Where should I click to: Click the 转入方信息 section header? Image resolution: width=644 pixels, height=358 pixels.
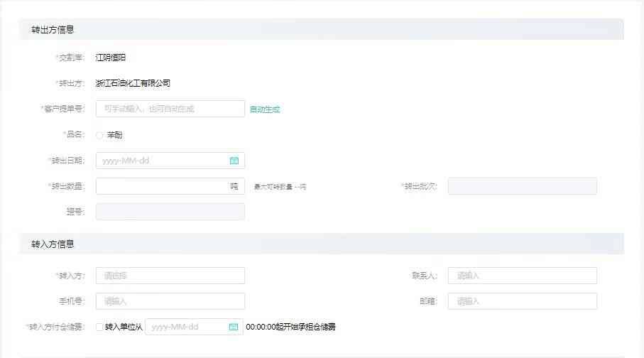point(53,244)
